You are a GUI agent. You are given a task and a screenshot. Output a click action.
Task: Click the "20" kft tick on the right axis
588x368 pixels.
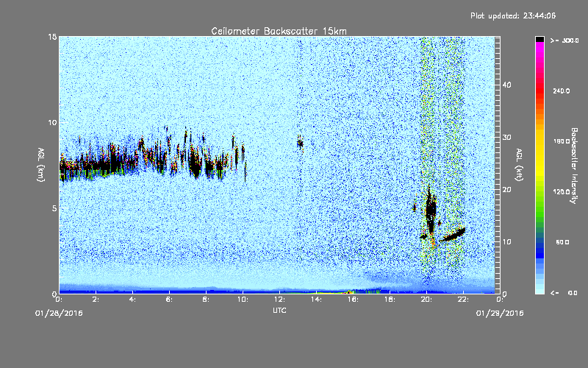(x=506, y=190)
